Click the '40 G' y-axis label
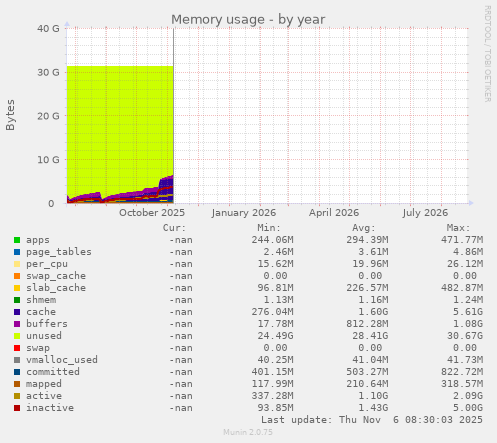Image resolution: width=497 pixels, height=443 pixels. (48, 29)
